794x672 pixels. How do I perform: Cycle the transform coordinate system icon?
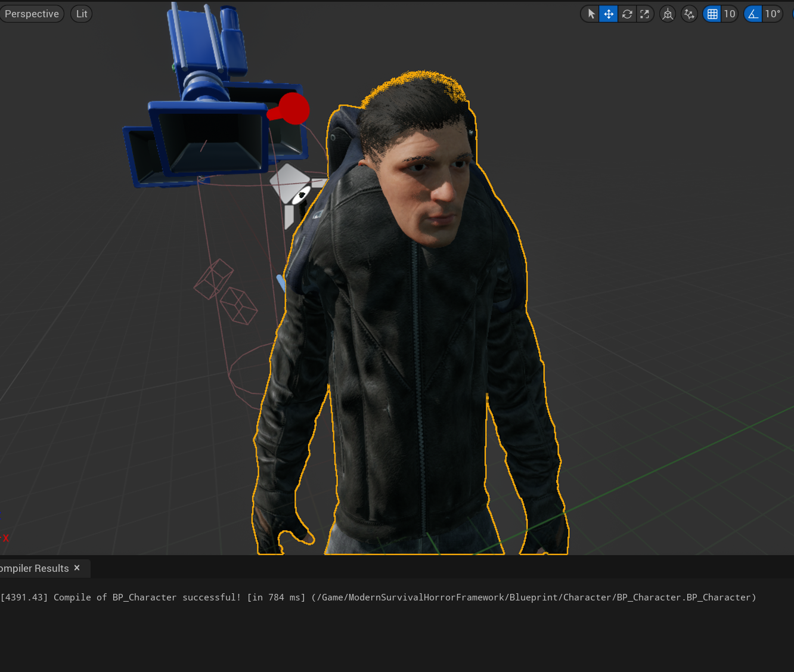[x=668, y=14]
